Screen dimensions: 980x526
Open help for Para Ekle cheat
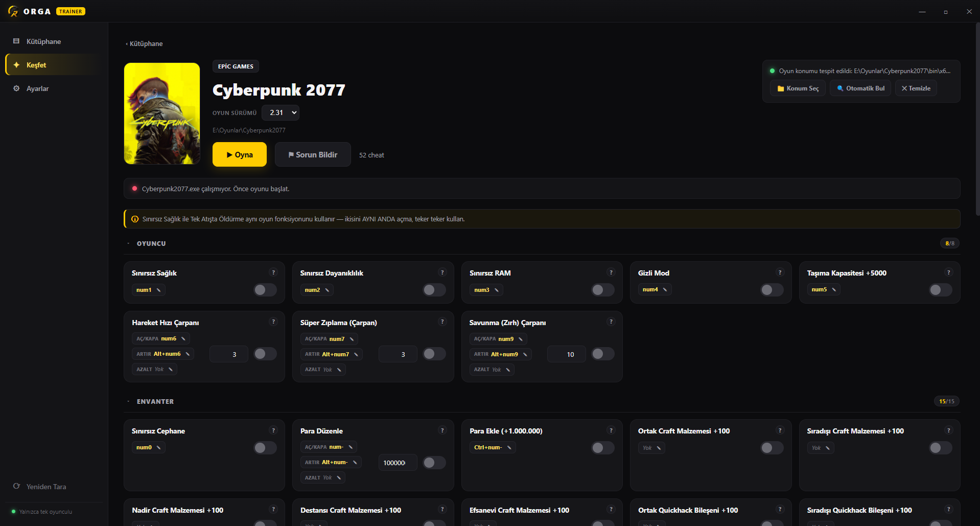[611, 430]
